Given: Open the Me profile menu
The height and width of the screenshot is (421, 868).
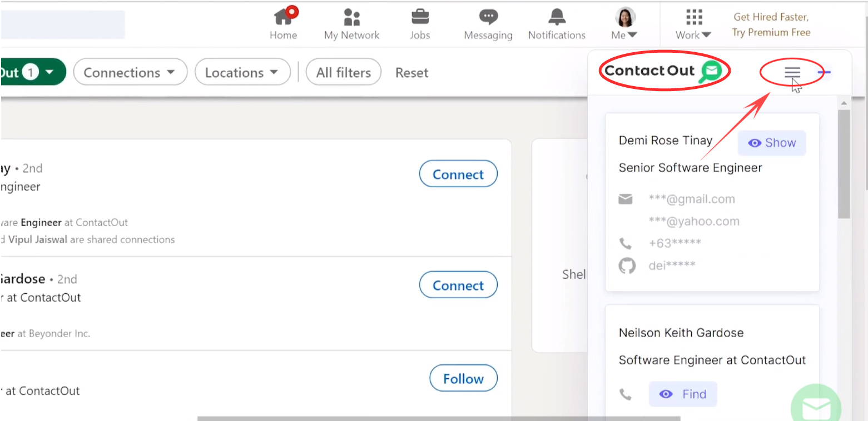Looking at the screenshot, I should click(x=625, y=24).
